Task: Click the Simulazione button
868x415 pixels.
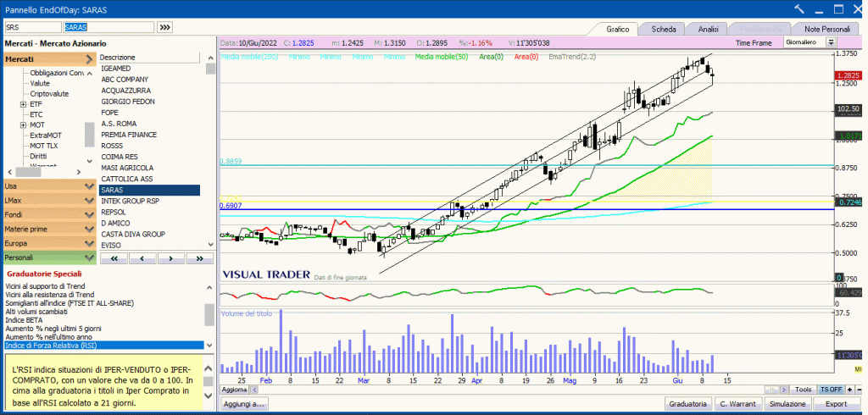Action: coord(788,404)
